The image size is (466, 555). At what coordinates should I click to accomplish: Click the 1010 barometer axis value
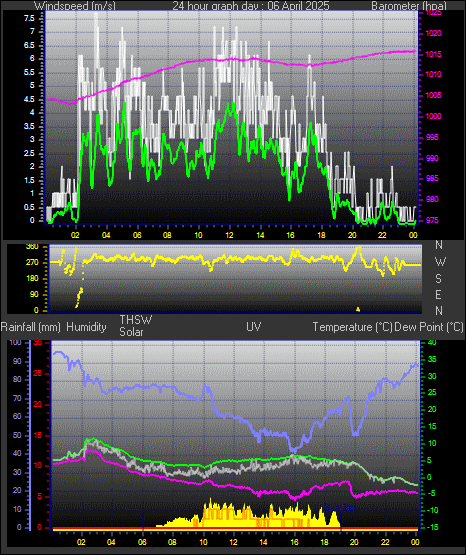[x=434, y=75]
